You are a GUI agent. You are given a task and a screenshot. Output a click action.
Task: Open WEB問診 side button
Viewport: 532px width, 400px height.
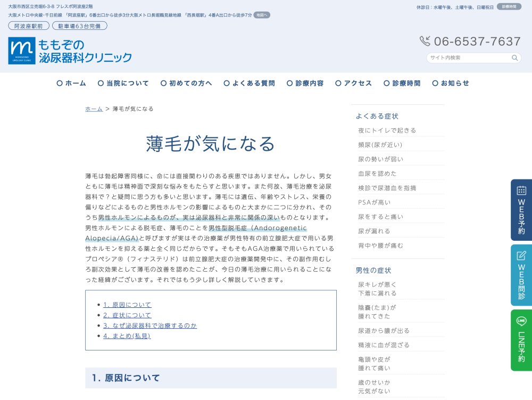pyautogui.click(x=521, y=275)
